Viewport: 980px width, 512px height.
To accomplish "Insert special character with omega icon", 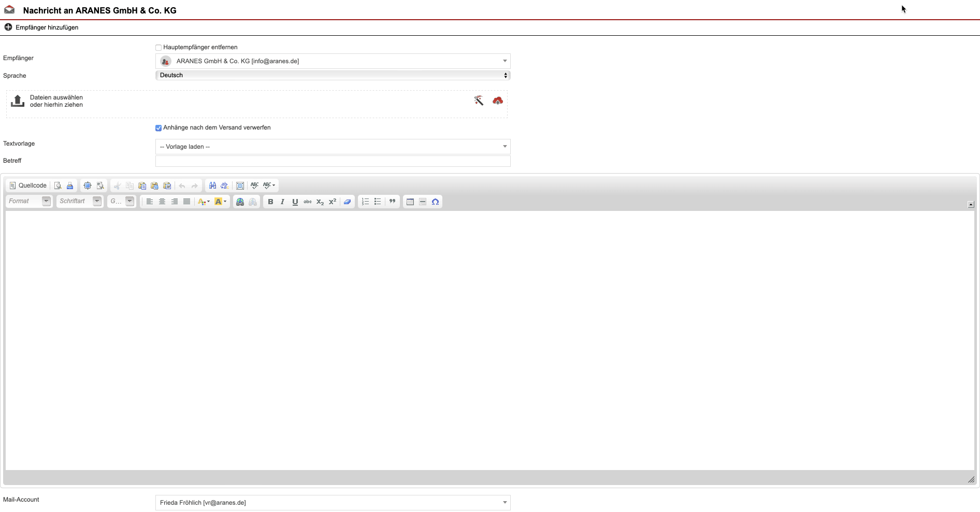I will (436, 202).
